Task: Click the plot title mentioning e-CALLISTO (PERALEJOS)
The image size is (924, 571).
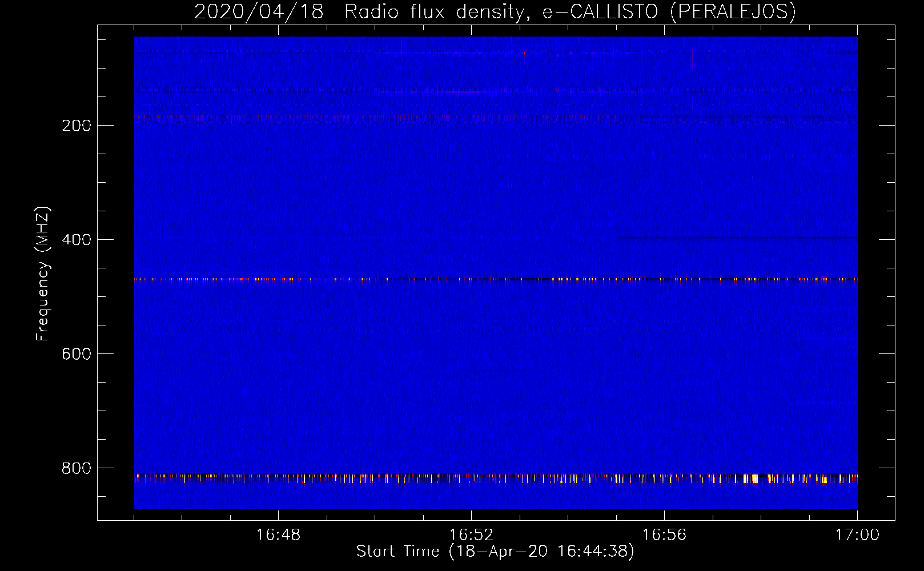Action: 495,11
